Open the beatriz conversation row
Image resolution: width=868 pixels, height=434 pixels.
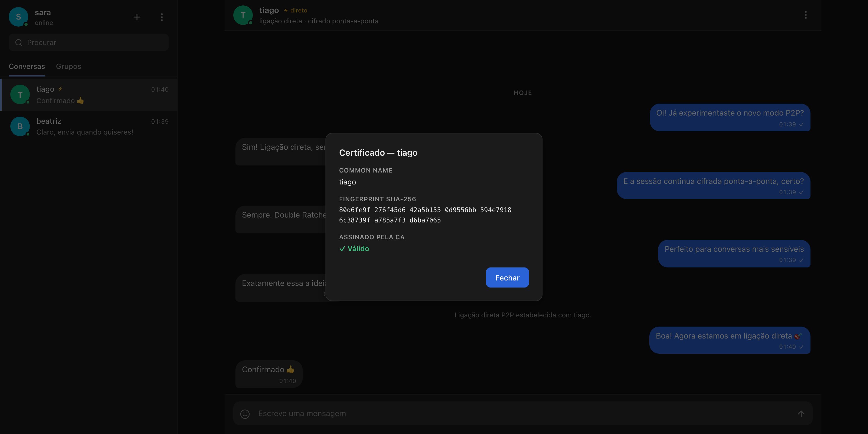click(x=89, y=126)
